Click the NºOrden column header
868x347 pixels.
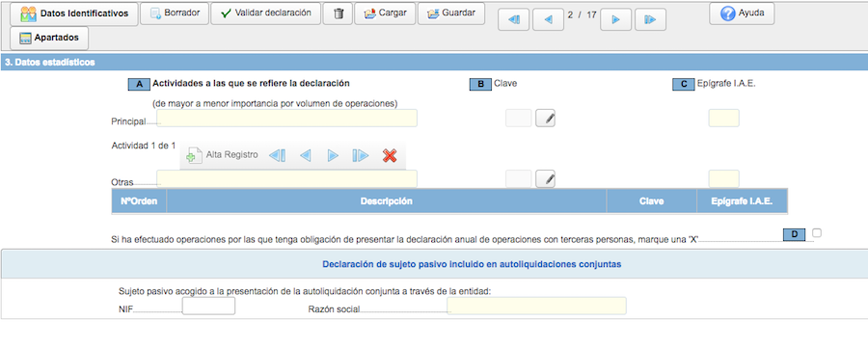(x=139, y=200)
